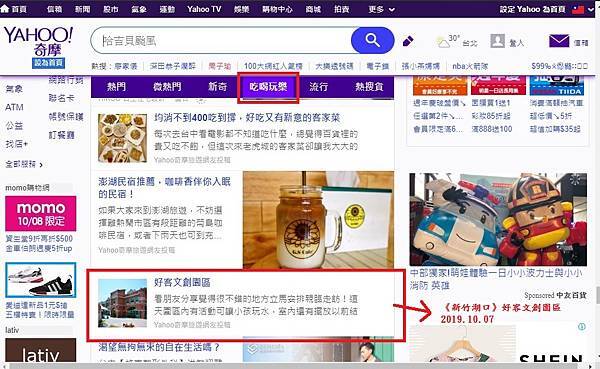
Task: Expand 全部服務 in the left sidebar
Action: 24,164
